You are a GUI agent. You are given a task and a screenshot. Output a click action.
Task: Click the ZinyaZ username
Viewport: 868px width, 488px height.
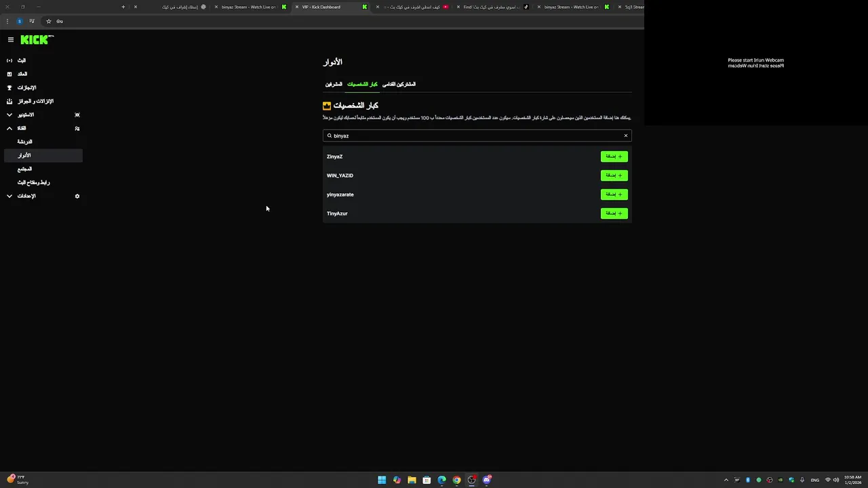point(334,157)
